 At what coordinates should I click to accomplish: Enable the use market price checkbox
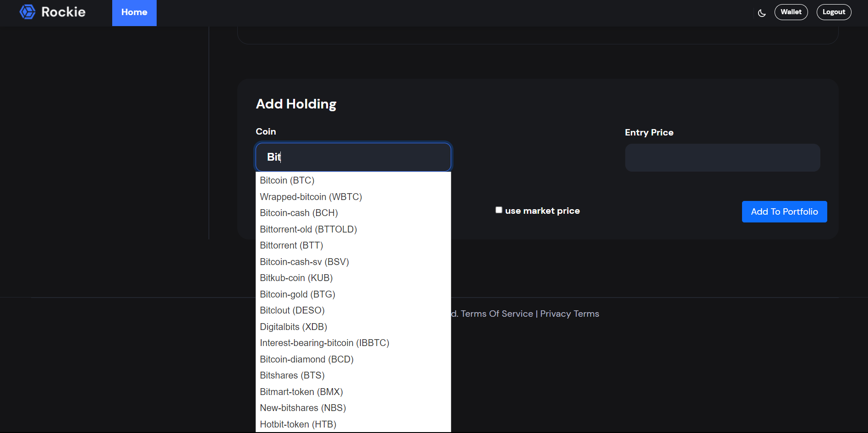[x=499, y=210]
